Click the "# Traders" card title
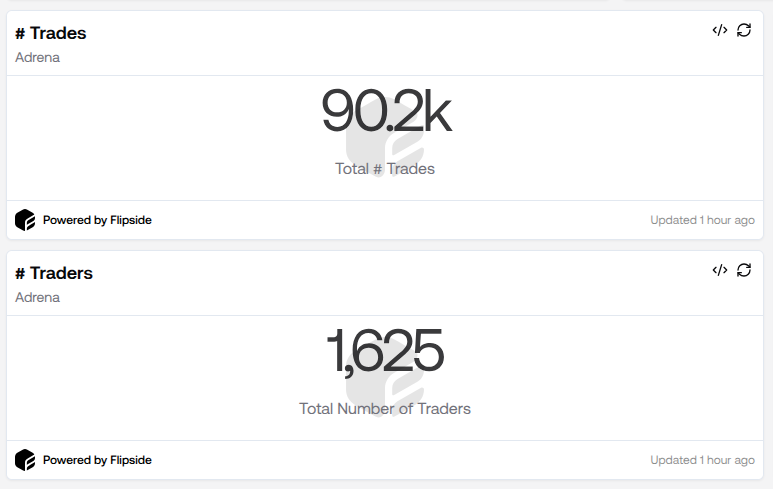The width and height of the screenshot is (773, 489). pyautogui.click(x=54, y=273)
